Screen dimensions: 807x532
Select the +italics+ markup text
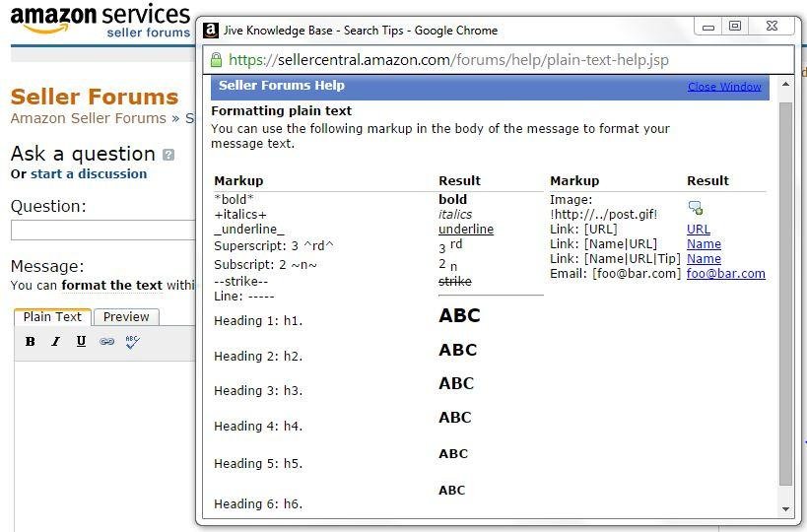pyautogui.click(x=240, y=214)
